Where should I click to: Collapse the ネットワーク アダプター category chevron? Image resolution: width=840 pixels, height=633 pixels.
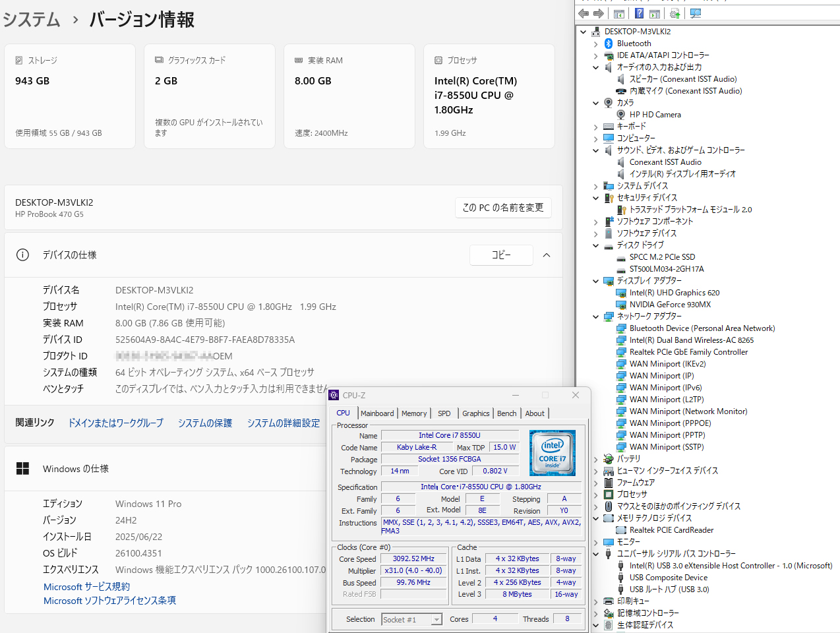click(x=595, y=316)
